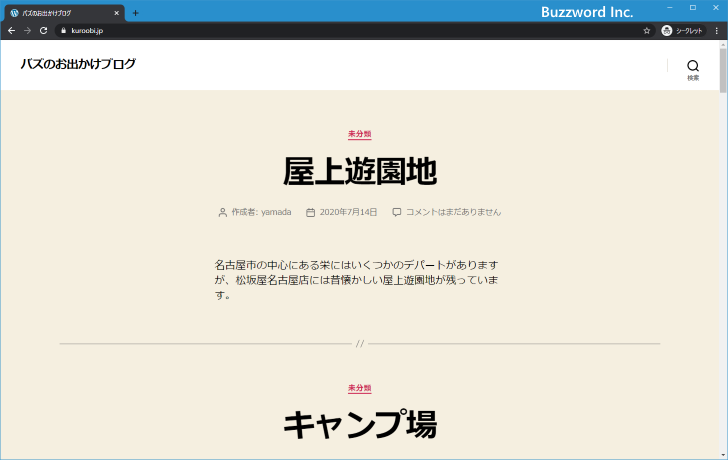Image resolution: width=728 pixels, height=460 pixels.
Task: Open the post titled 屋上遊園地
Action: click(360, 171)
